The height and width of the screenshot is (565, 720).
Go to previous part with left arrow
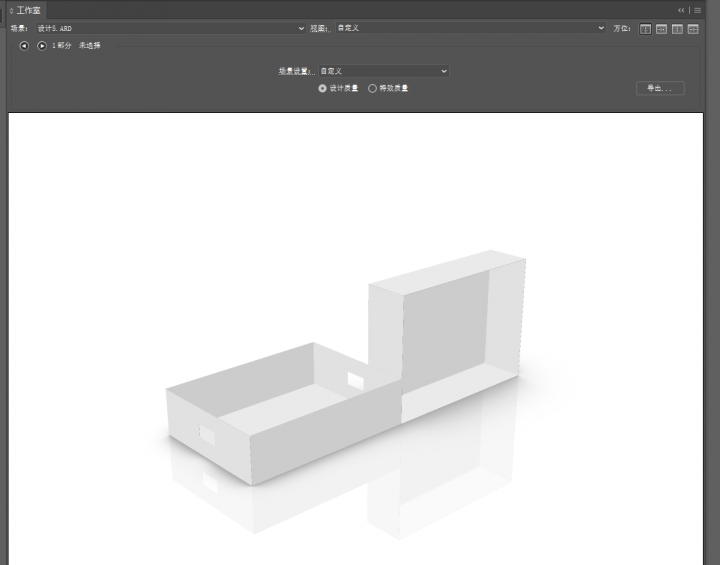(24, 45)
